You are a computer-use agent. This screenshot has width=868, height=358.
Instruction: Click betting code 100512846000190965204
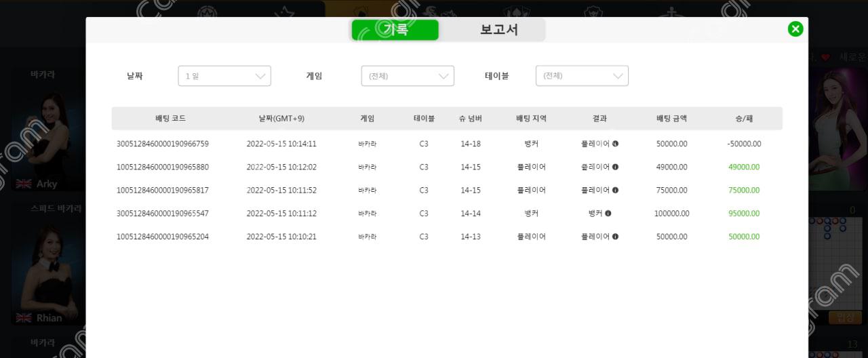(163, 237)
